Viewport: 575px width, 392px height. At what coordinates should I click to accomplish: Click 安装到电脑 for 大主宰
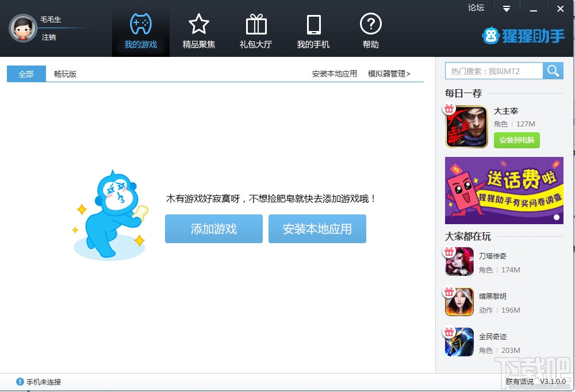(517, 140)
